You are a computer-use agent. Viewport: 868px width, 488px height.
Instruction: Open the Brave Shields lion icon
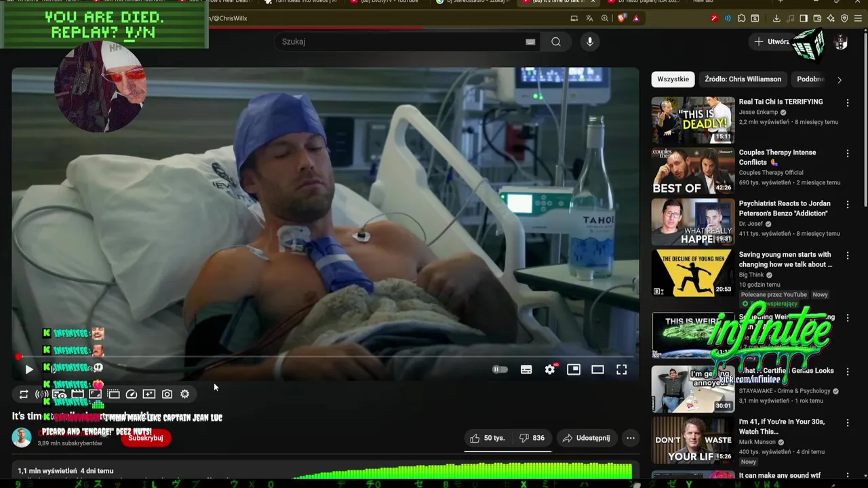coord(622,18)
